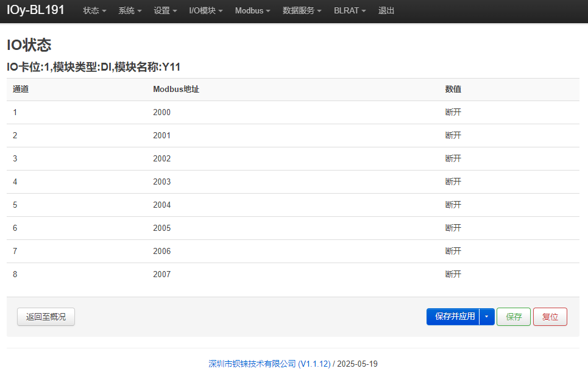588x374 pixels.
Task: Select Modbus address 2006 cell
Action: tap(161, 252)
